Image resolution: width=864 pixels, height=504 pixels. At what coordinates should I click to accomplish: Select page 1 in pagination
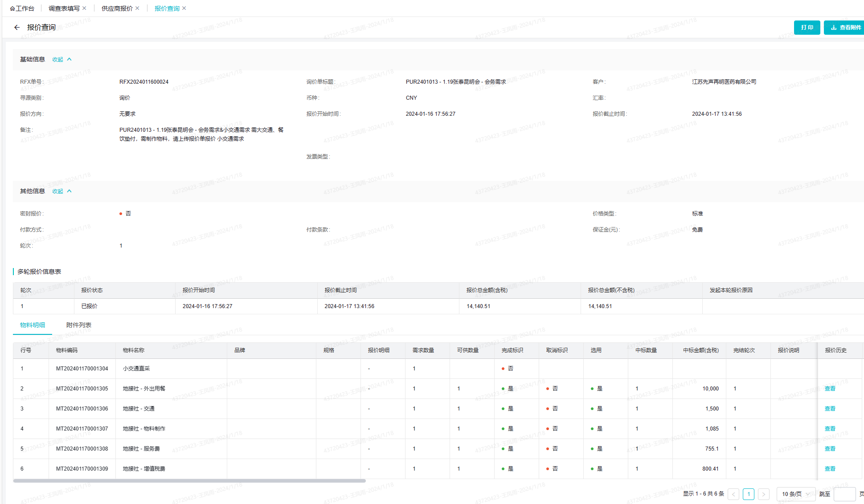tap(749, 494)
